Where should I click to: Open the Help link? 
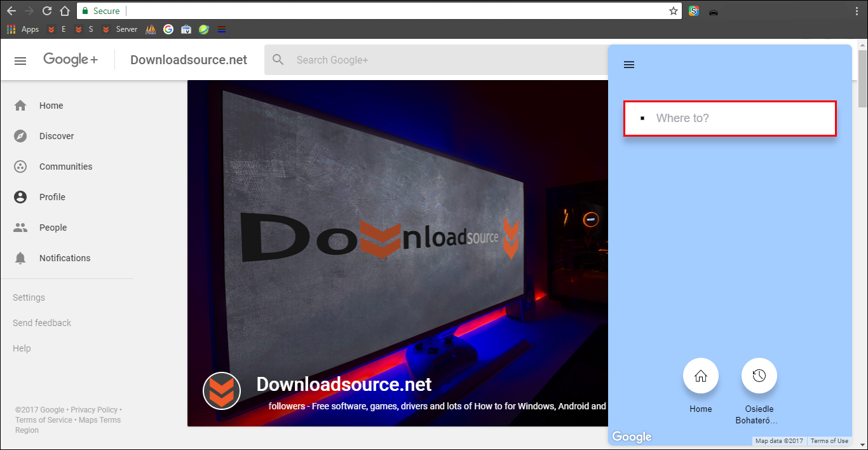pyautogui.click(x=22, y=348)
